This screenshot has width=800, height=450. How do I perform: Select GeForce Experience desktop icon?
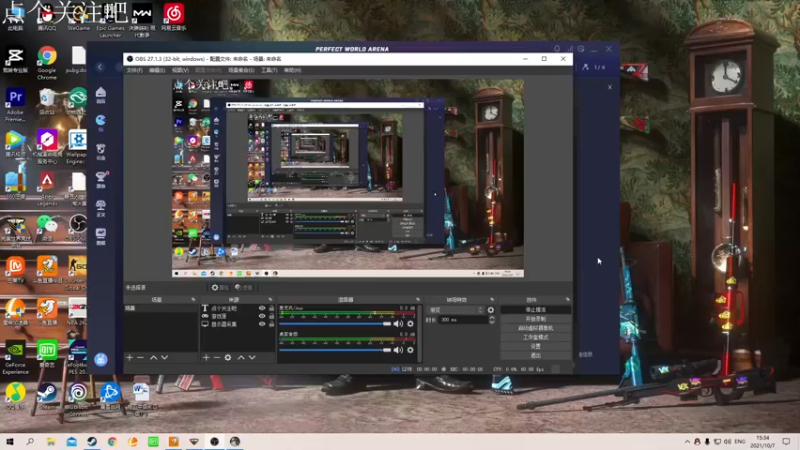point(15,357)
